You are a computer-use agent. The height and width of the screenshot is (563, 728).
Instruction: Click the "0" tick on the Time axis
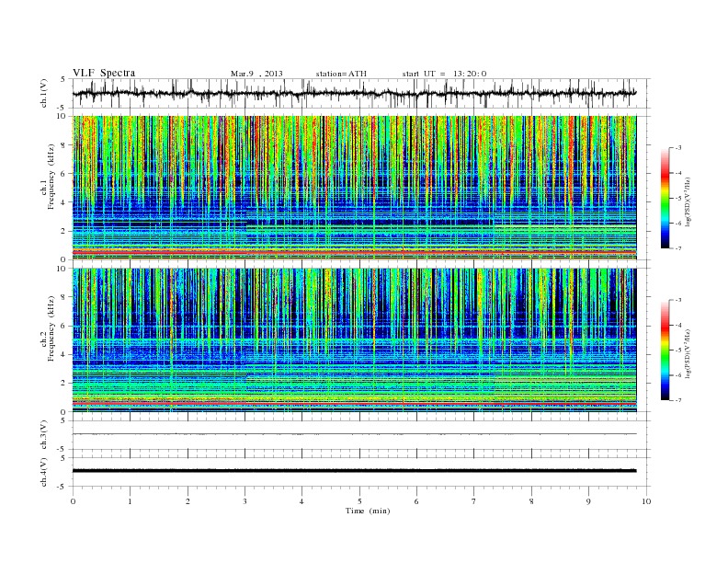click(x=73, y=501)
